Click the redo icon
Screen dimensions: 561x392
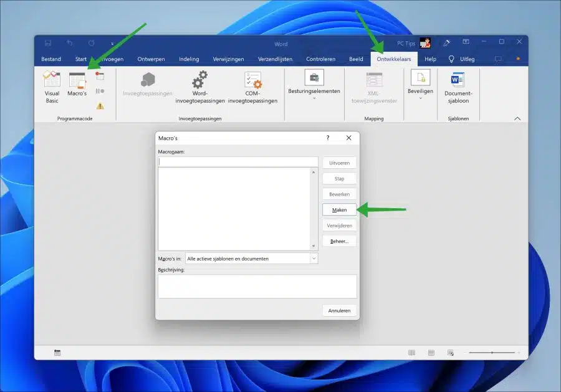[x=91, y=43]
